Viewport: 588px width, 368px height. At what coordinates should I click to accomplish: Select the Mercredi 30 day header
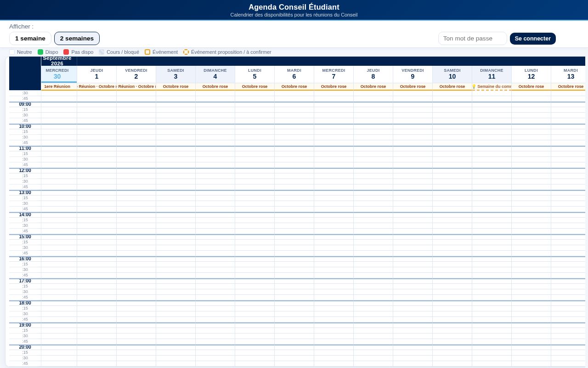pyautogui.click(x=57, y=74)
